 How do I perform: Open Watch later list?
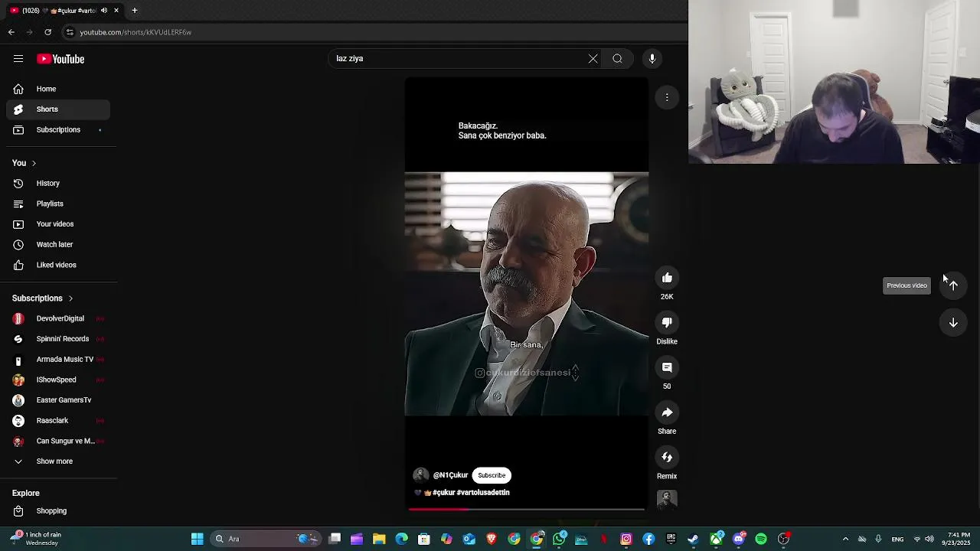tap(58, 245)
